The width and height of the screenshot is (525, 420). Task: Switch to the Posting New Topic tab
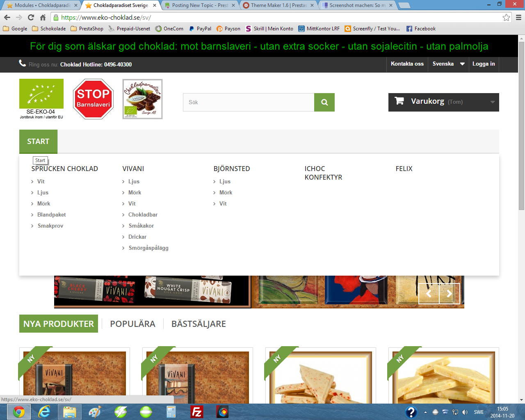(x=200, y=5)
